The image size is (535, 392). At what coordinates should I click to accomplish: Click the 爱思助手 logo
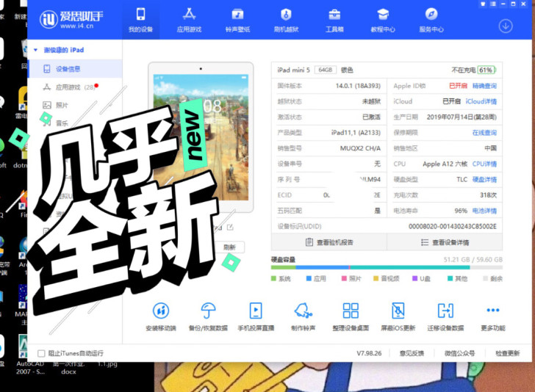[71, 19]
